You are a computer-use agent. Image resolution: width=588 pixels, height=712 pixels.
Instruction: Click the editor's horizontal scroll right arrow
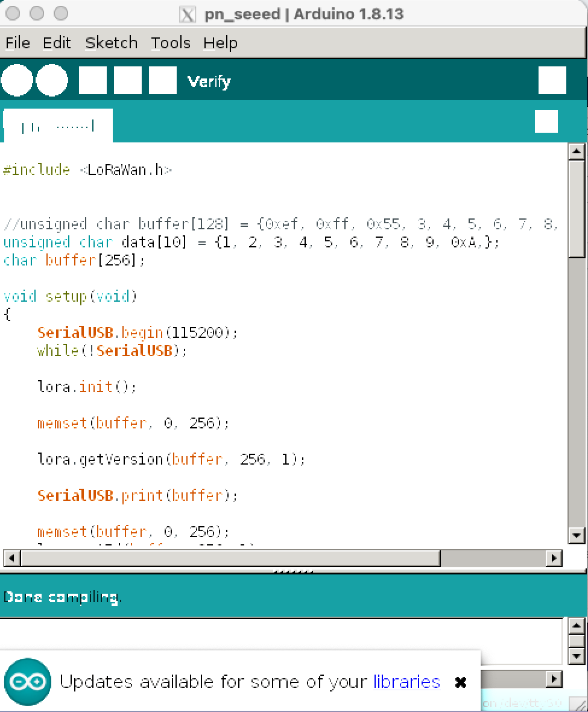(x=554, y=558)
